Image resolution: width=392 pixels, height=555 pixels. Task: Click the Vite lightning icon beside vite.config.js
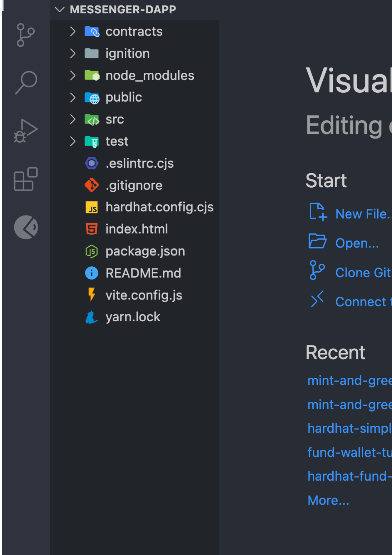point(92,295)
